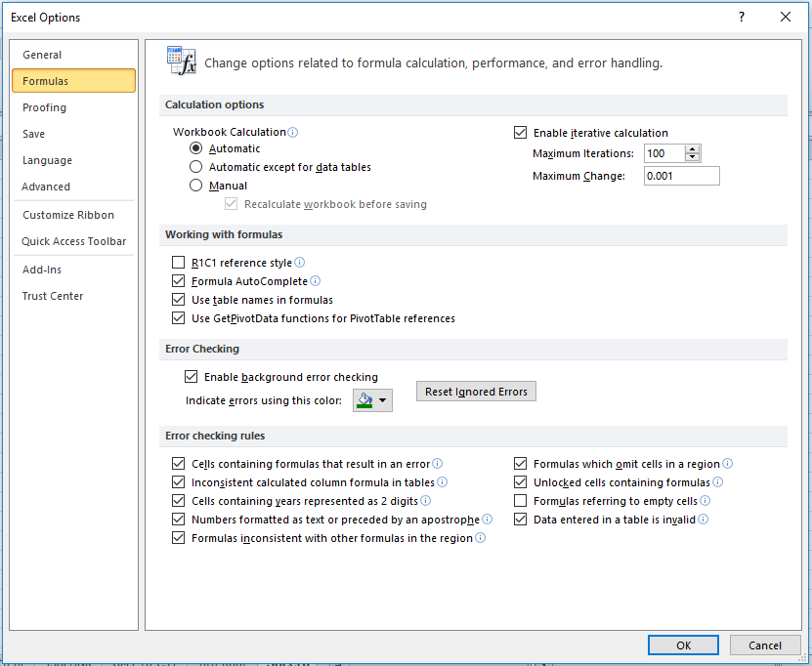This screenshot has height=666, width=812.
Task: Select Automatic except for data tables option
Action: point(195,167)
